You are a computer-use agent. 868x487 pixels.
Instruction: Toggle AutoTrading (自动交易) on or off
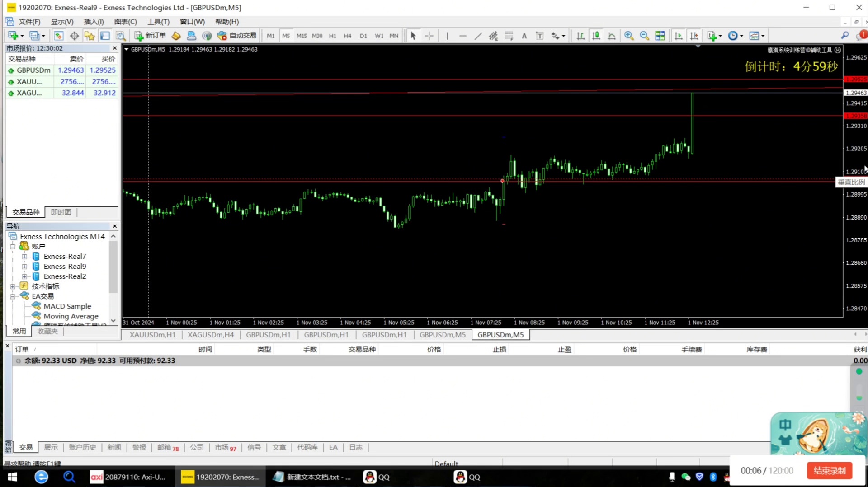237,36
